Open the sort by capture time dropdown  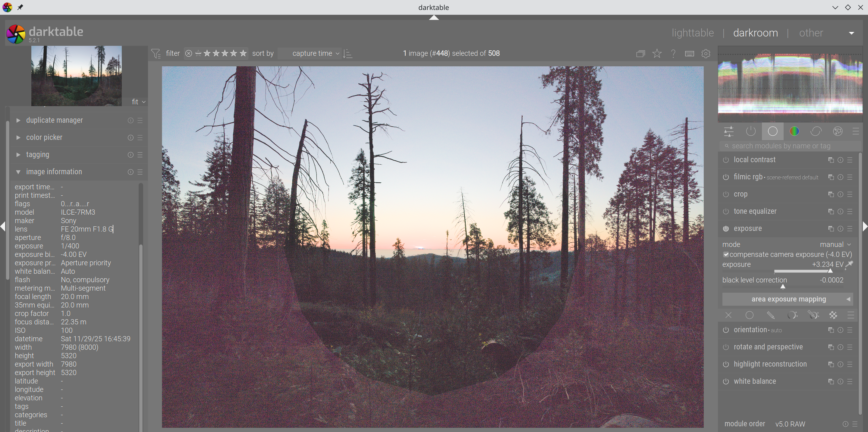(x=312, y=54)
